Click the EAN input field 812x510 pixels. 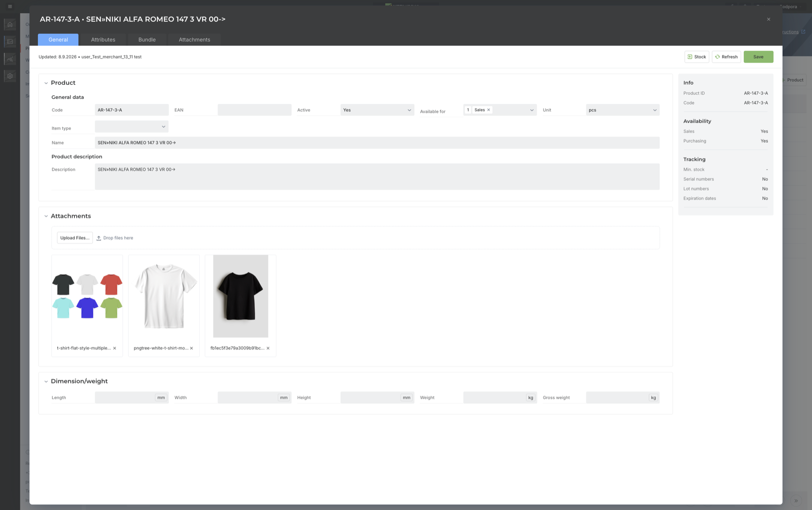tap(254, 110)
